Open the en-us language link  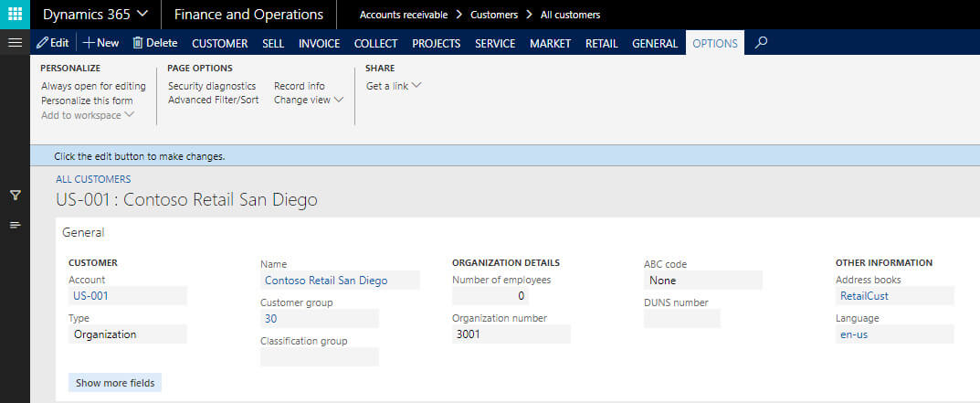point(854,334)
